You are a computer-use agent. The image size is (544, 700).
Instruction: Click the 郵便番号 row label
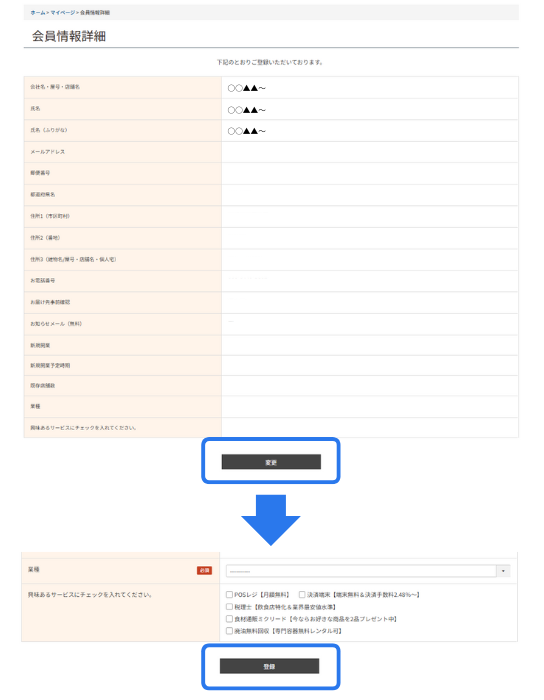40,173
